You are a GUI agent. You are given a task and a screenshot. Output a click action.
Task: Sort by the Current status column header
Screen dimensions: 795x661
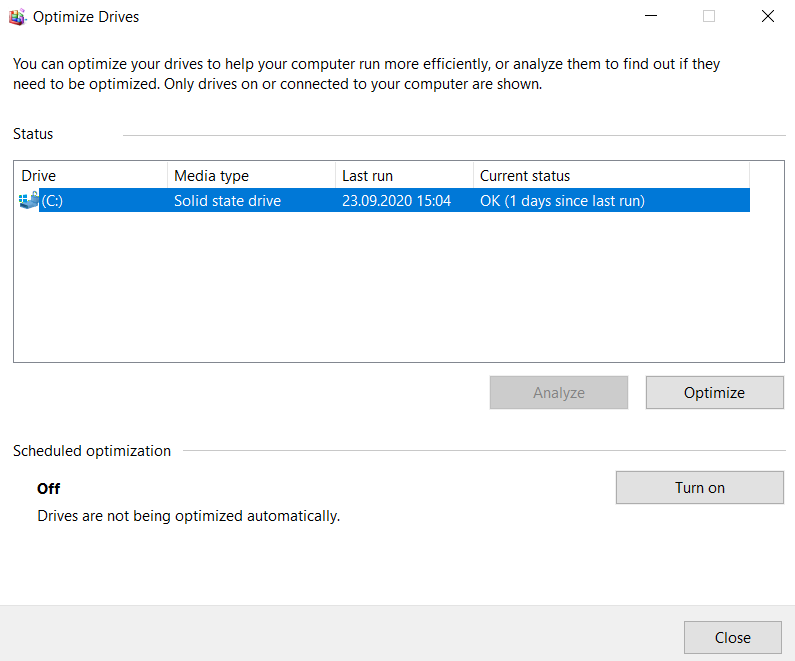(611, 175)
